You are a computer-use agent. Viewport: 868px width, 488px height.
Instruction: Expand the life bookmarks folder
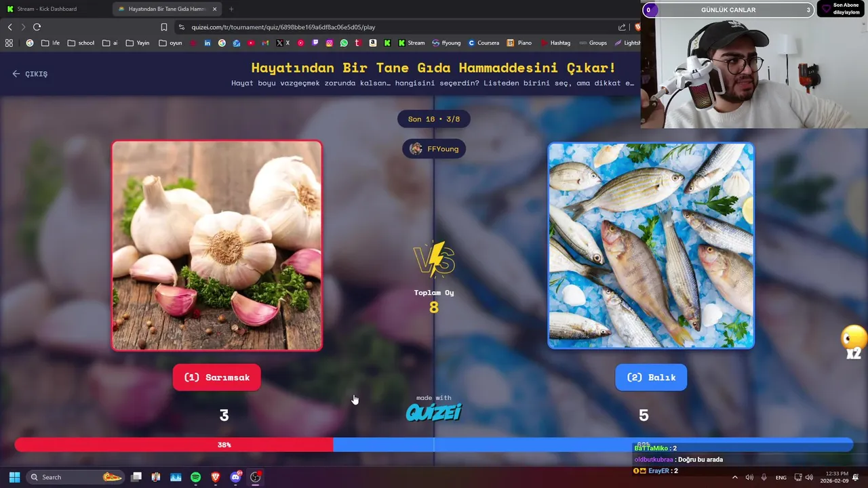[50, 43]
